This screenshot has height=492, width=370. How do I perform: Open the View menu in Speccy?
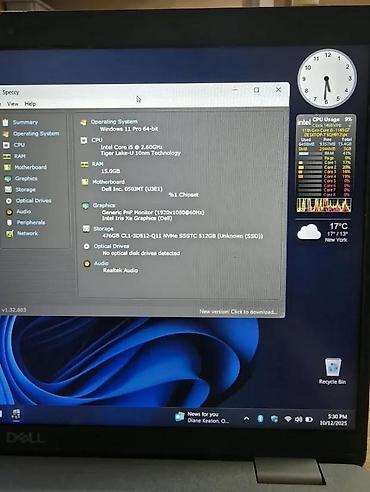(13, 104)
